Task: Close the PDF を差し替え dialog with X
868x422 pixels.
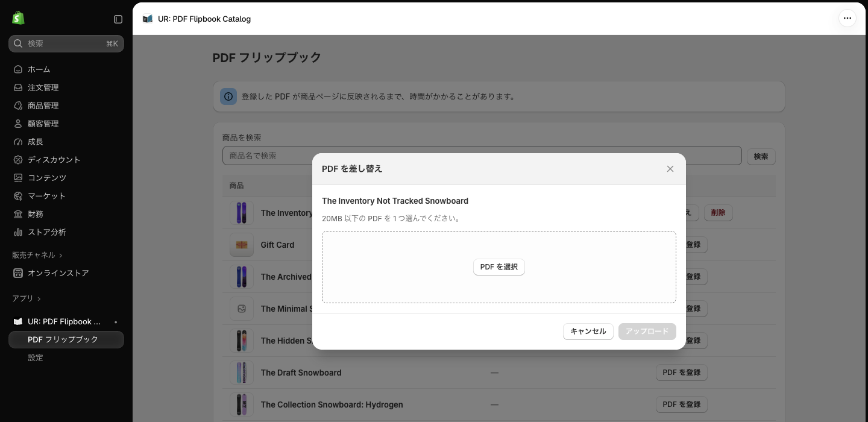Action: pyautogui.click(x=670, y=169)
